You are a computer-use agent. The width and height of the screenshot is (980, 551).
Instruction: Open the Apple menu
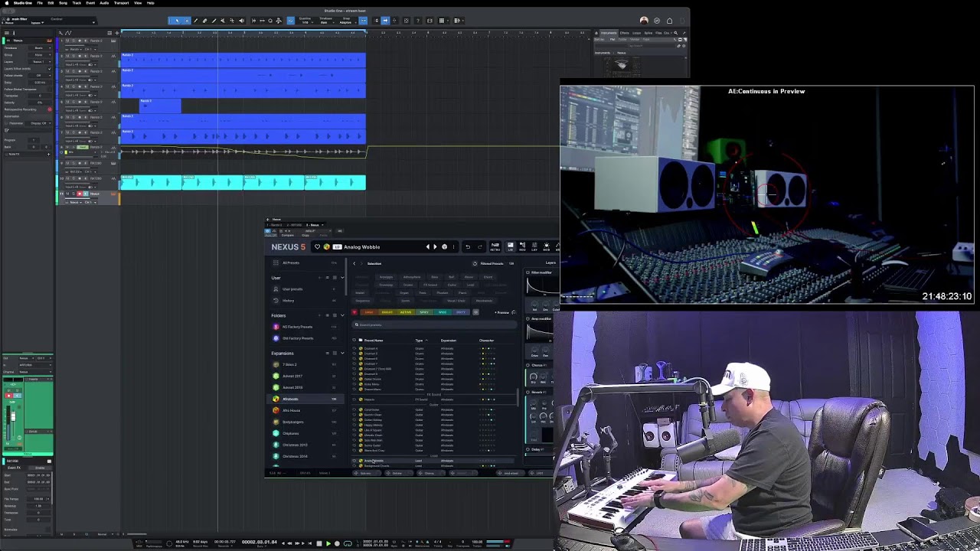pyautogui.click(x=7, y=3)
